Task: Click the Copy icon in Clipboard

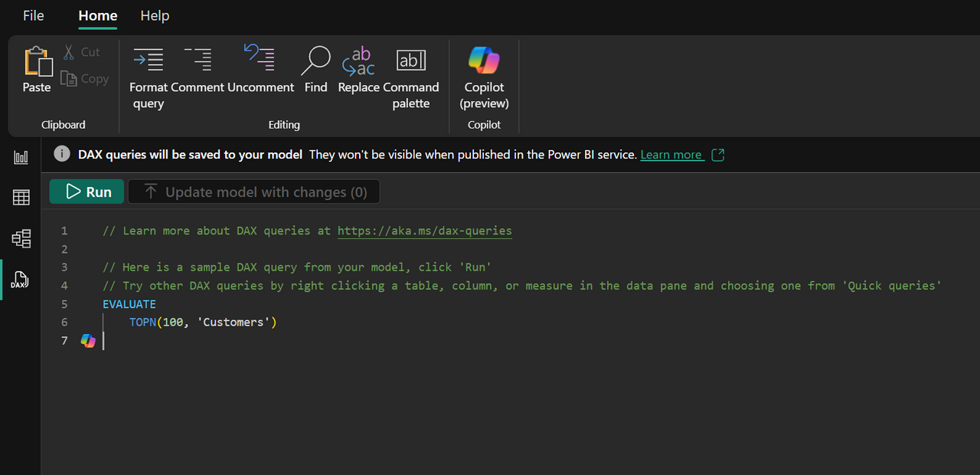Action: (69, 78)
